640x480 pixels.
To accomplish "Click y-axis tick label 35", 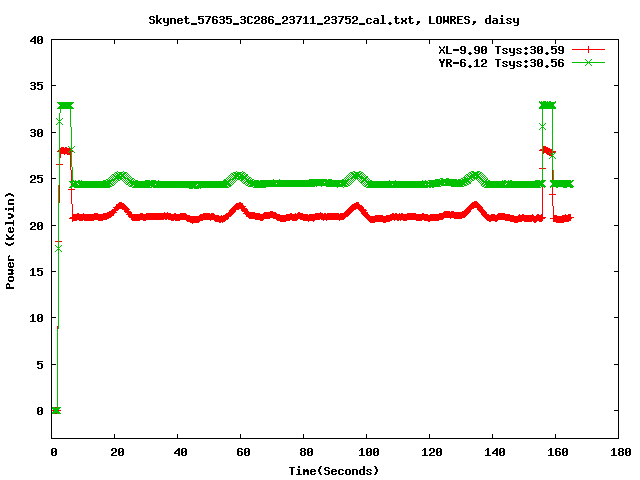I will pyautogui.click(x=36, y=86).
